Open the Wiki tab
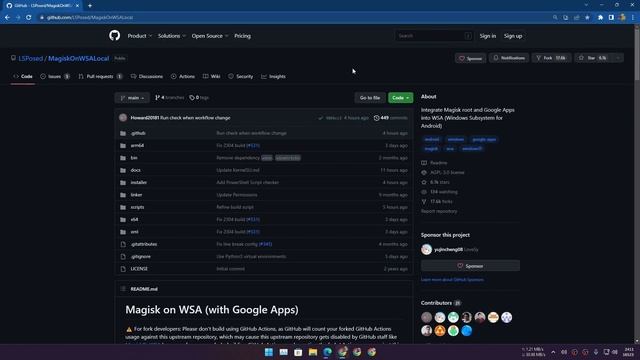Viewport: 640px width, 360px height. (211, 76)
